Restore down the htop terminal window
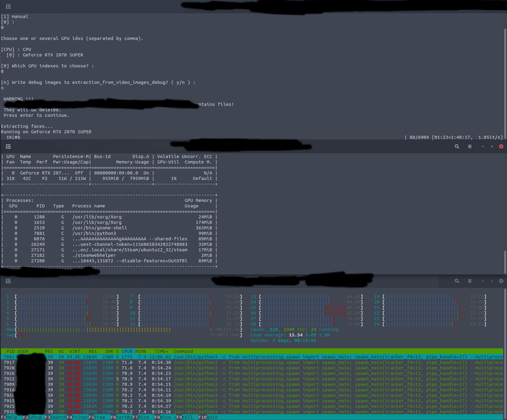This screenshot has width=507, height=420. (x=492, y=281)
